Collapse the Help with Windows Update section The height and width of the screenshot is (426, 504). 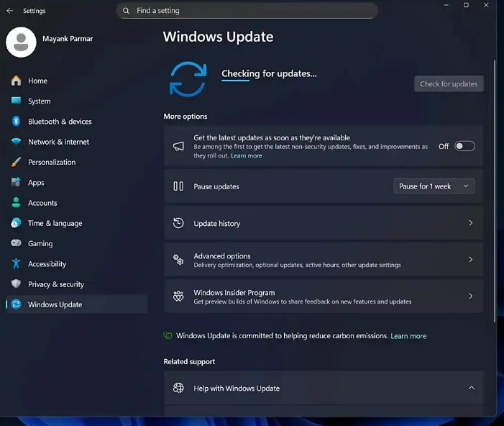[x=471, y=388]
